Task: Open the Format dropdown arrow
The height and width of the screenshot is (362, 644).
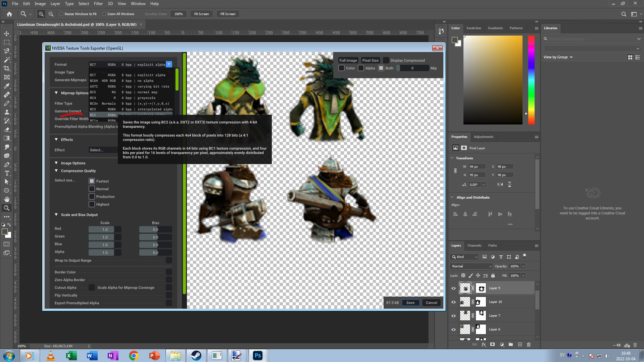Action: [x=169, y=64]
